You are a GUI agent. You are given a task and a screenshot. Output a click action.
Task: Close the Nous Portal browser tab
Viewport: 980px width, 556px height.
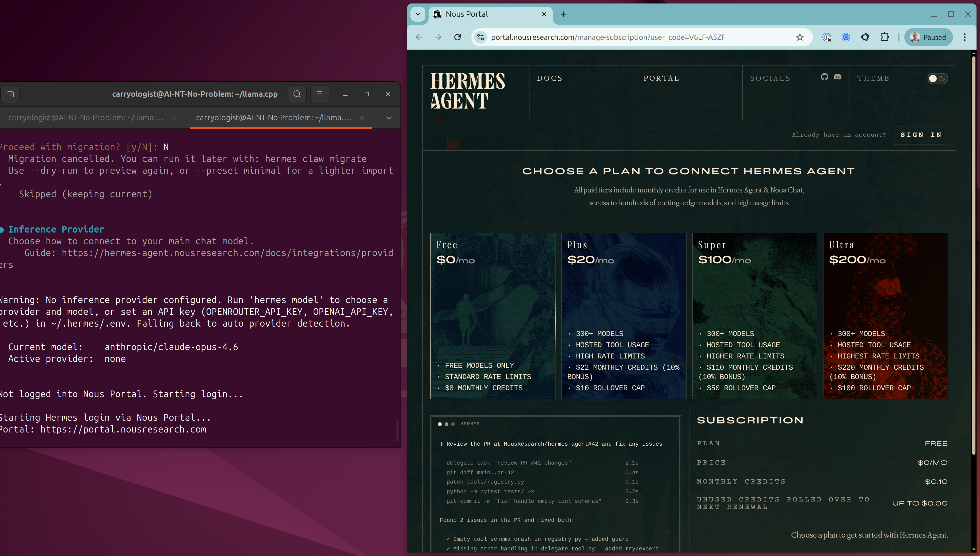click(x=544, y=14)
